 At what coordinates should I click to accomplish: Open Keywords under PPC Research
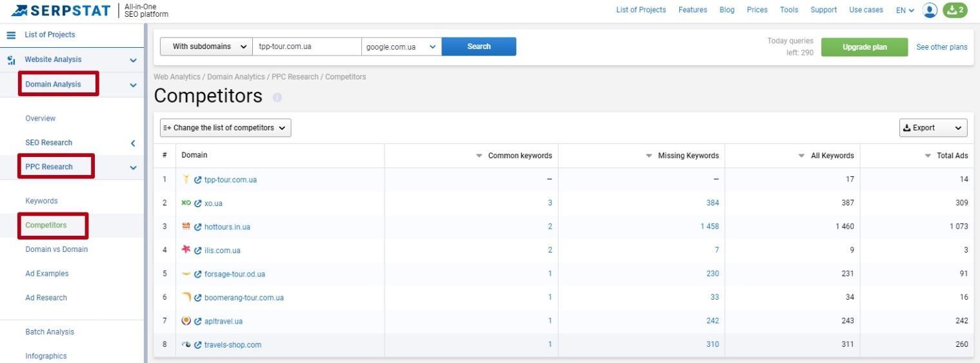point(41,201)
